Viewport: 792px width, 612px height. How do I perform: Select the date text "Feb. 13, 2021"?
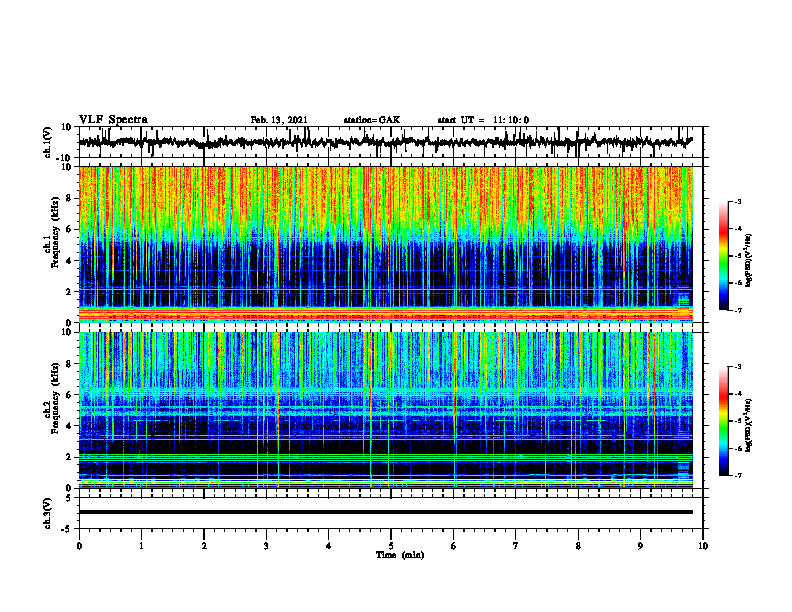coord(279,120)
